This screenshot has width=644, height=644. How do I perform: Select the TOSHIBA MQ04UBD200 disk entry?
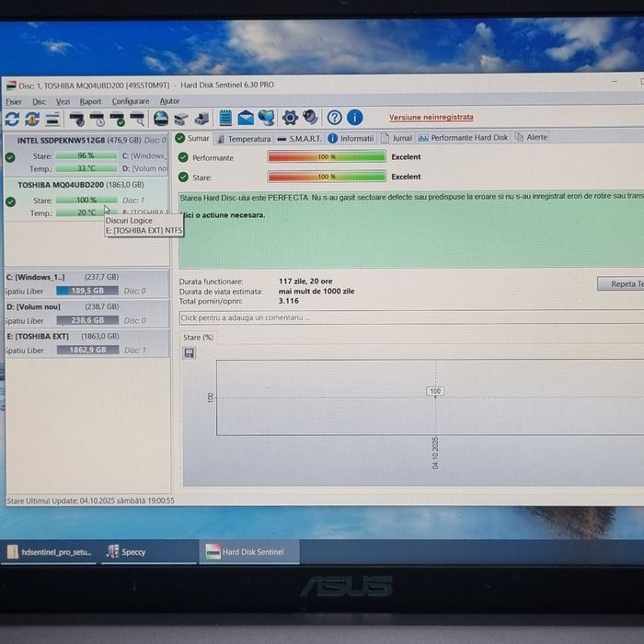[86, 200]
